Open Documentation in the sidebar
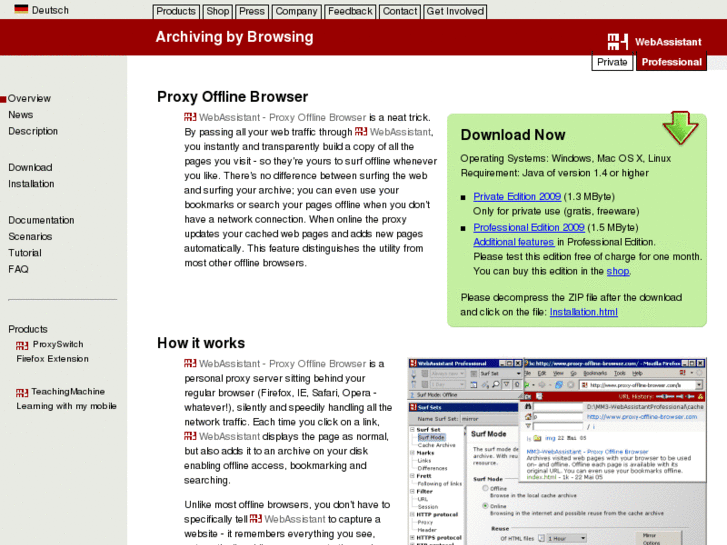 click(41, 220)
